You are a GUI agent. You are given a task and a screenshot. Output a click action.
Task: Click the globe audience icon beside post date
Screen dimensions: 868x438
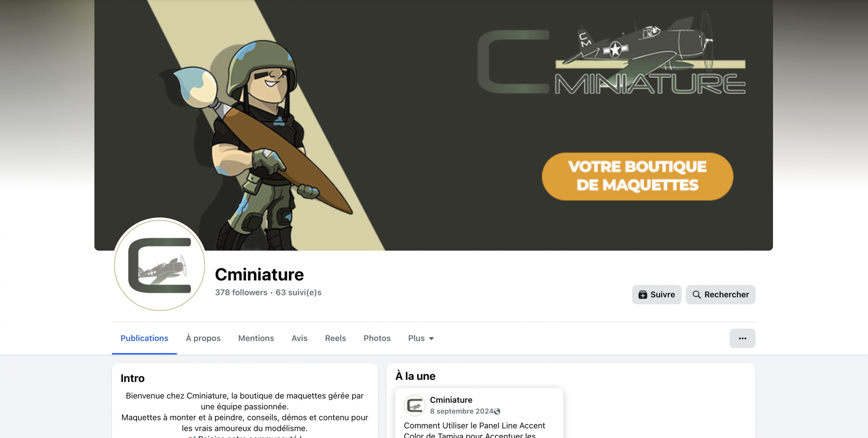click(x=497, y=411)
